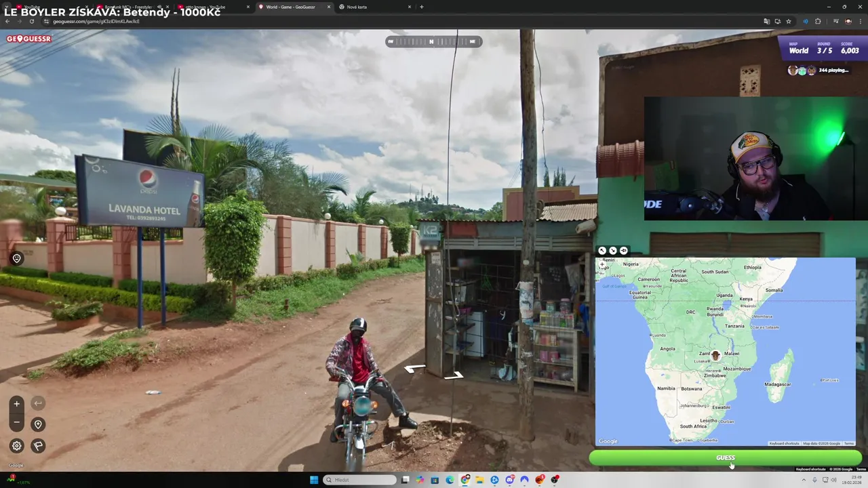Viewport: 868px width, 488px height.
Task: Close the World - Game - GeoGuessr tab
Action: click(329, 7)
